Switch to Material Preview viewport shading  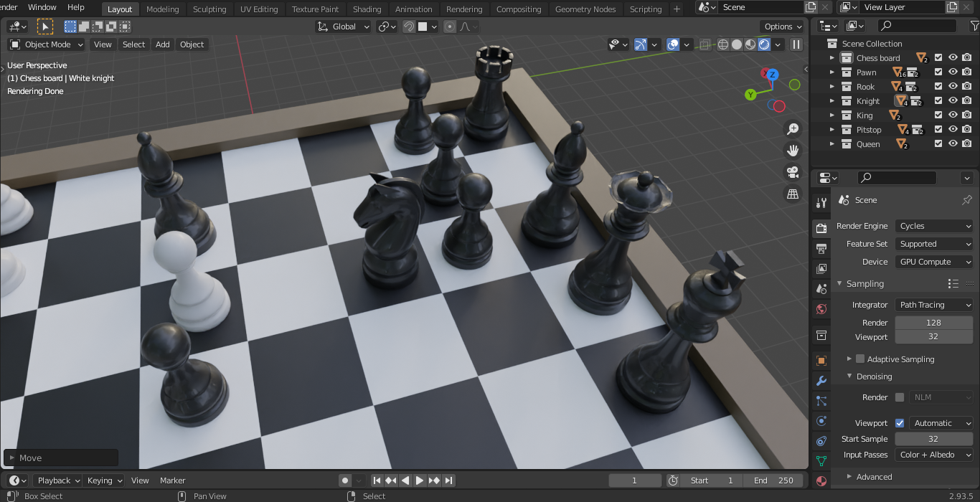click(749, 44)
